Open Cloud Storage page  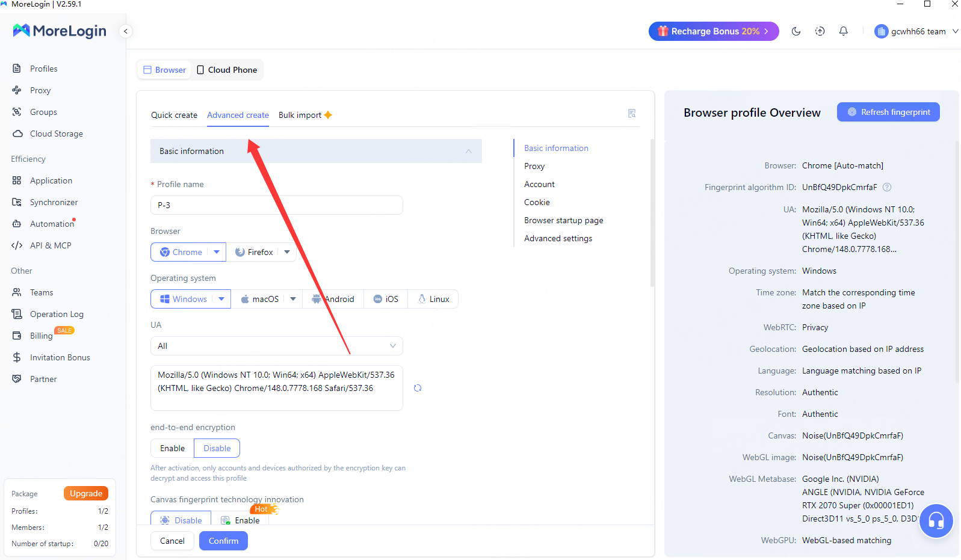tap(56, 134)
